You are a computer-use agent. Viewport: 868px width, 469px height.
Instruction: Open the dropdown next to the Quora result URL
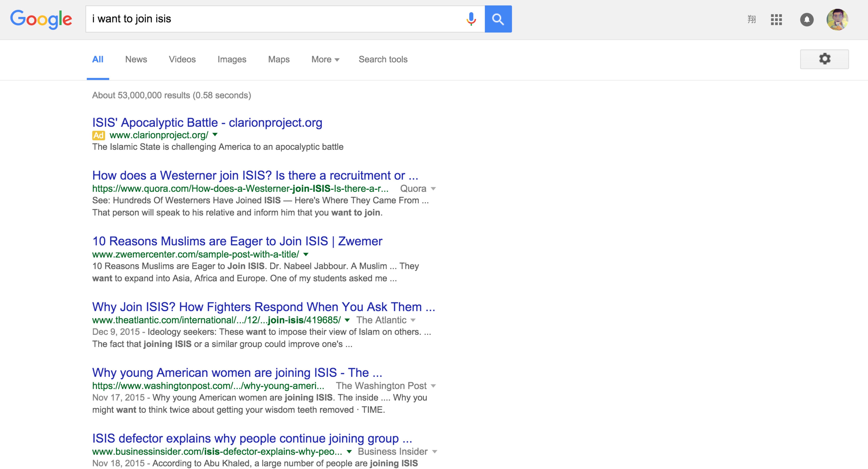click(434, 189)
